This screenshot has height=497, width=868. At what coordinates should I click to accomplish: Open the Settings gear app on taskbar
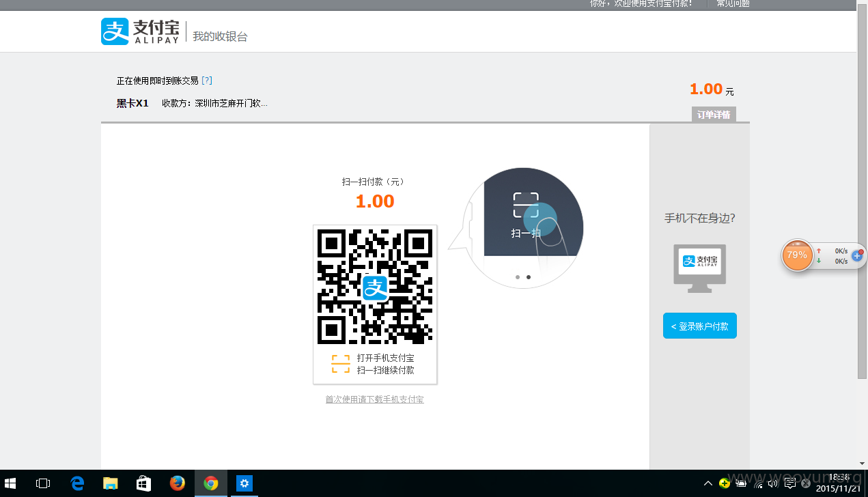coord(244,483)
